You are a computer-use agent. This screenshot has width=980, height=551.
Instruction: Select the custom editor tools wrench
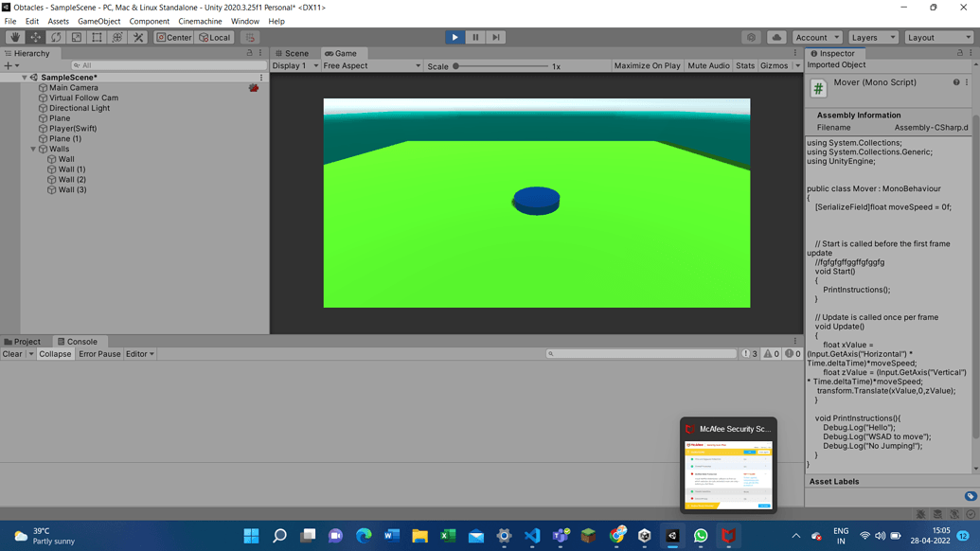[137, 37]
